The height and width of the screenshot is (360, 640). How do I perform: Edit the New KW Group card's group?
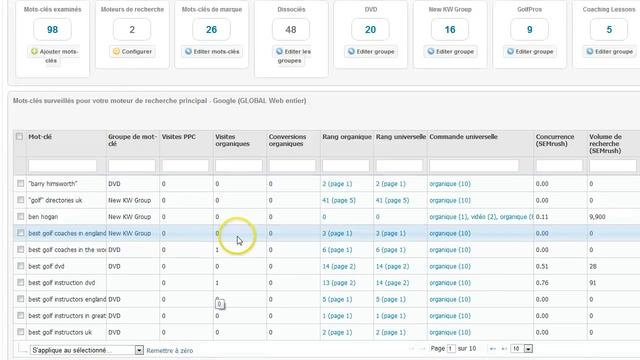[x=450, y=51]
